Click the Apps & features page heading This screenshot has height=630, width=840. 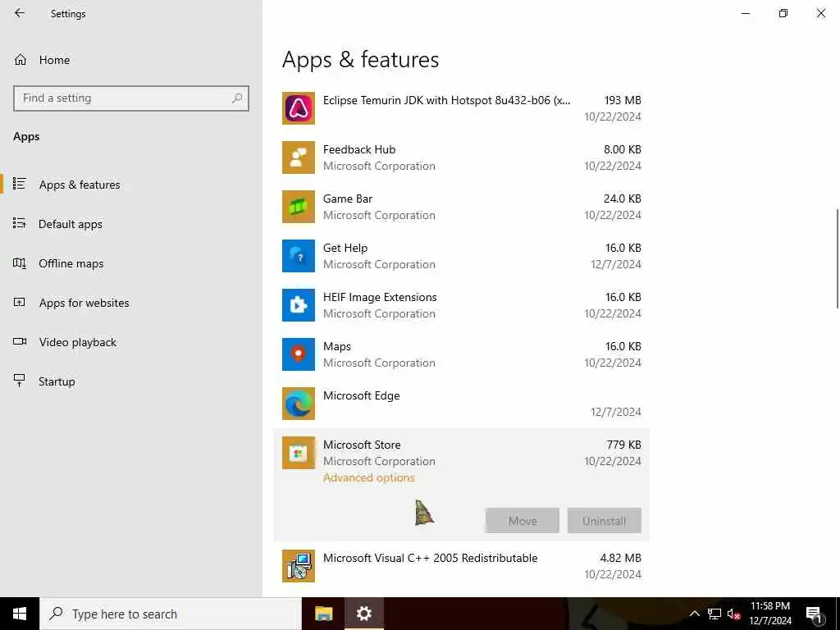point(361,60)
